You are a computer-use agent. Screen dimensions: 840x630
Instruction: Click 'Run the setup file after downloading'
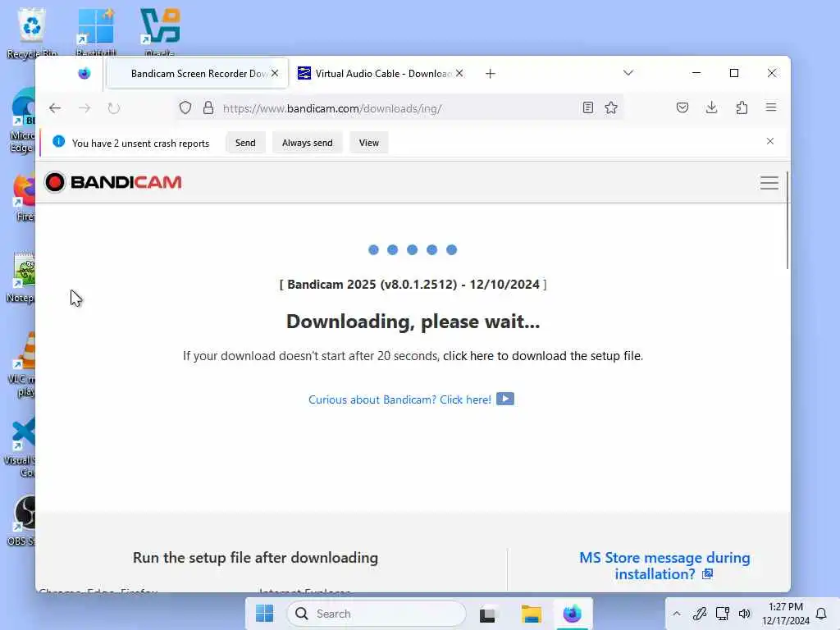(x=256, y=558)
